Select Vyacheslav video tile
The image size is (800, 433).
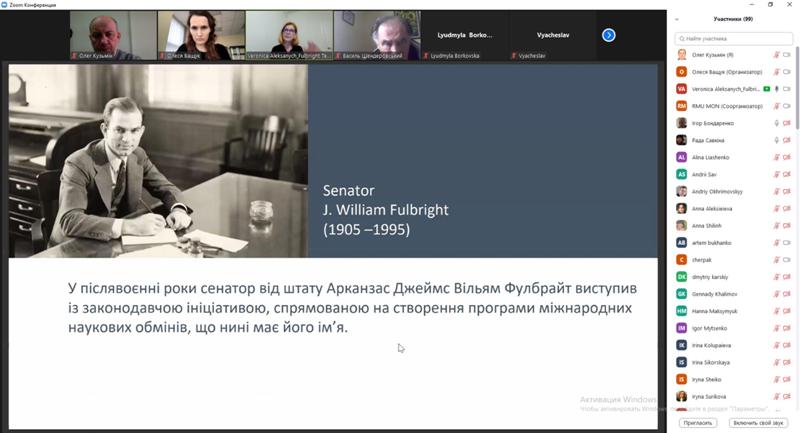pyautogui.click(x=553, y=35)
